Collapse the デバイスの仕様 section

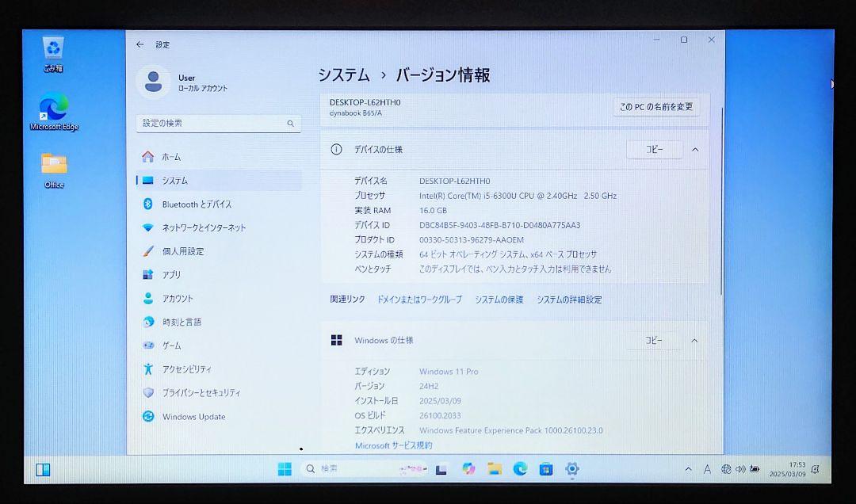[x=695, y=150]
